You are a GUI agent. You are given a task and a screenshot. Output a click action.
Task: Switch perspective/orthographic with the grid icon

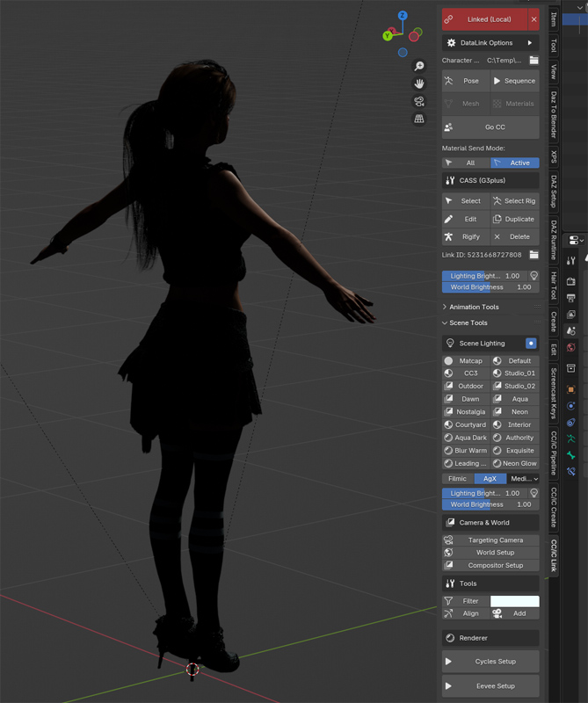pyautogui.click(x=419, y=119)
